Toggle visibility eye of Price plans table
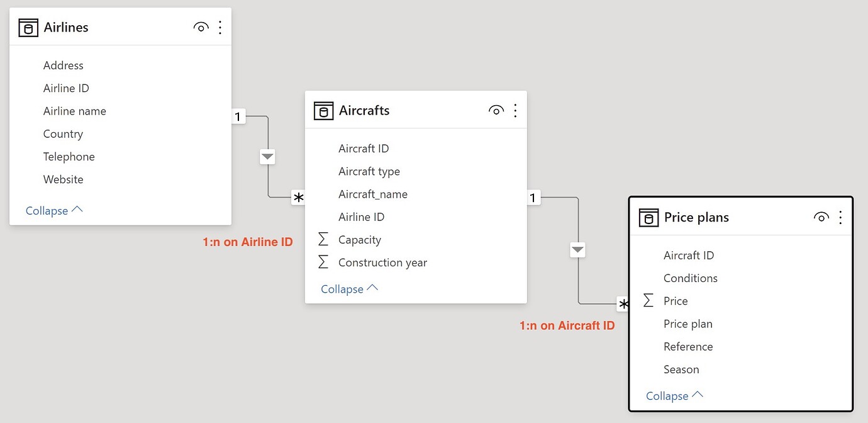This screenshot has width=868, height=423. pos(821,217)
